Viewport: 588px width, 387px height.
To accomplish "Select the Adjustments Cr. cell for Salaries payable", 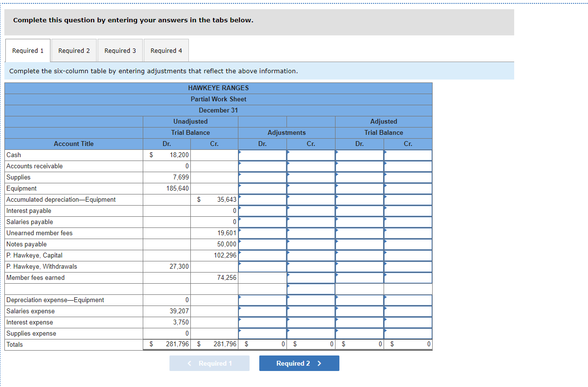I will [x=311, y=222].
